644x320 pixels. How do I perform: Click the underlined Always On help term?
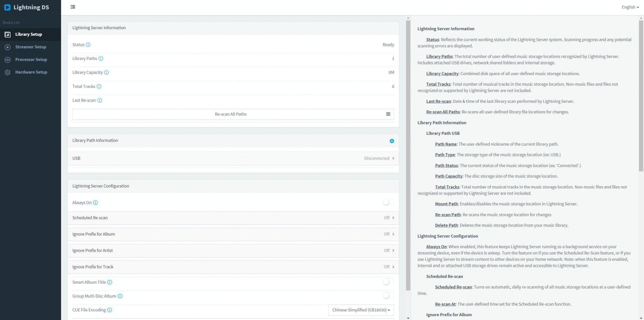click(x=436, y=247)
